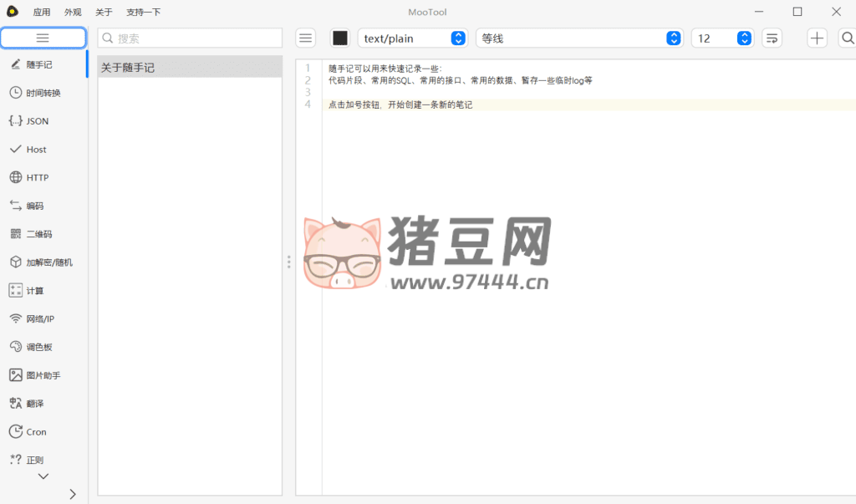Change the font size 12 dropdown
856x504 pixels.
(x=722, y=38)
